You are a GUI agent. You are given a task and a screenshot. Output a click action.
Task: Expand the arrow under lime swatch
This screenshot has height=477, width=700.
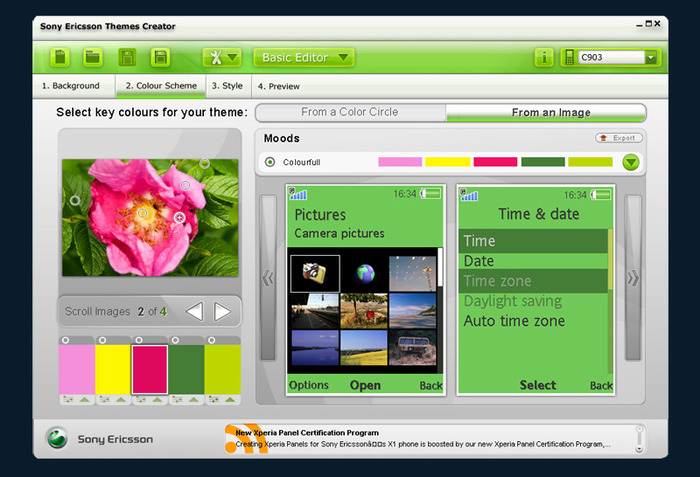[230, 400]
